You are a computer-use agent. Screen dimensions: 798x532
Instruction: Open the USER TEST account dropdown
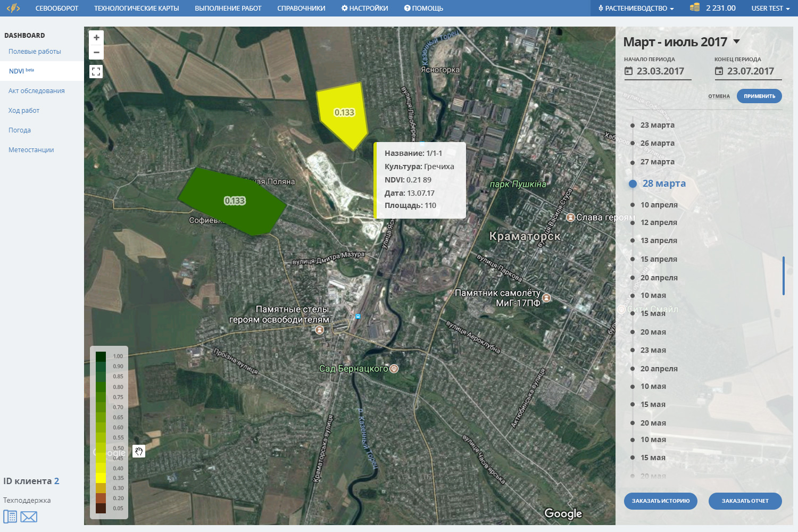pyautogui.click(x=770, y=8)
